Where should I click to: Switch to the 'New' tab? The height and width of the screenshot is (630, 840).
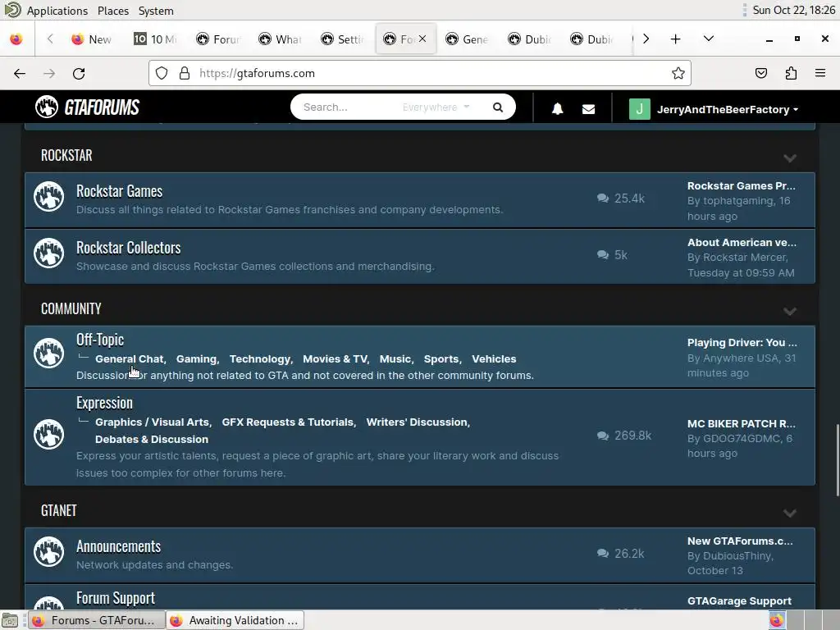pos(93,39)
